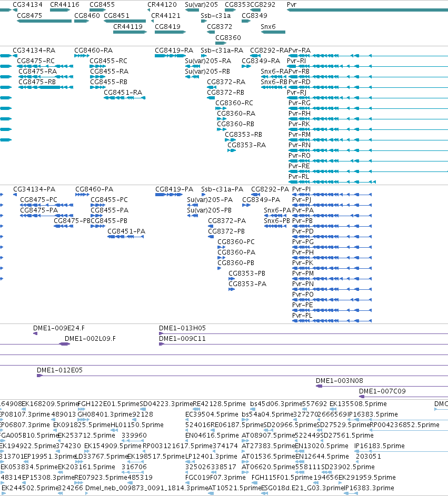Image resolution: width=448 pixels, height=496 pixels.
Task: Click EST EC39504.5prime label
Action: pos(212,414)
